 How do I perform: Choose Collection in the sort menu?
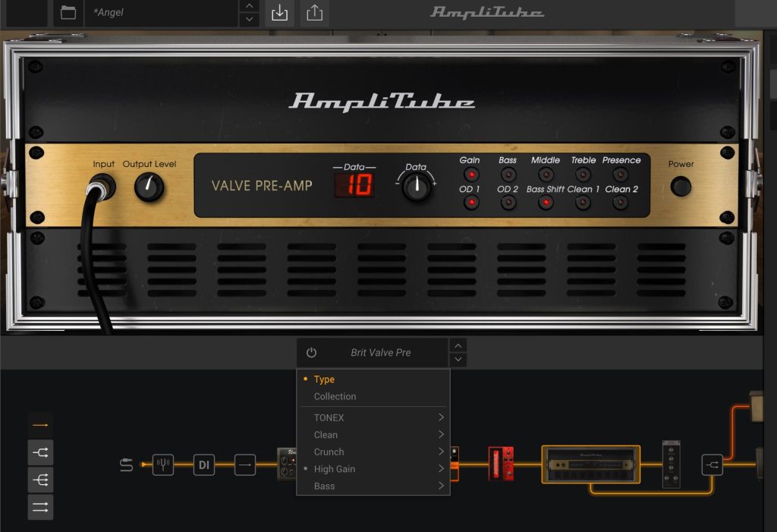coord(335,396)
